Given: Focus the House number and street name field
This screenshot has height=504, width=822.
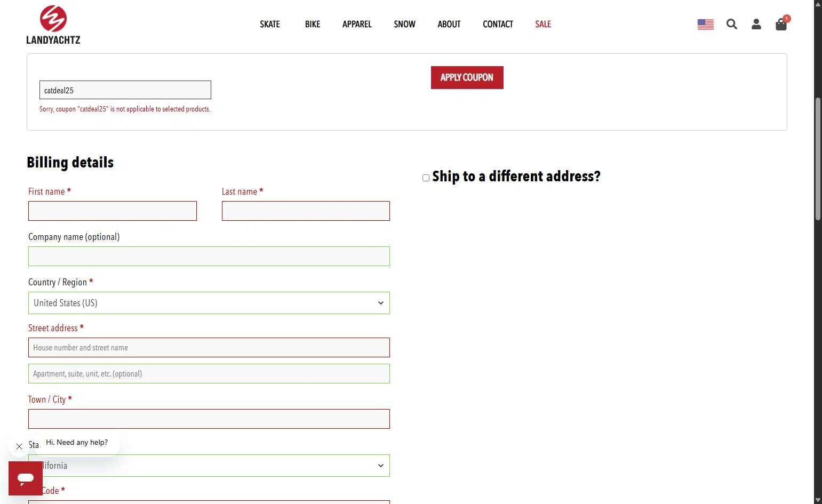Looking at the screenshot, I should pos(209,347).
